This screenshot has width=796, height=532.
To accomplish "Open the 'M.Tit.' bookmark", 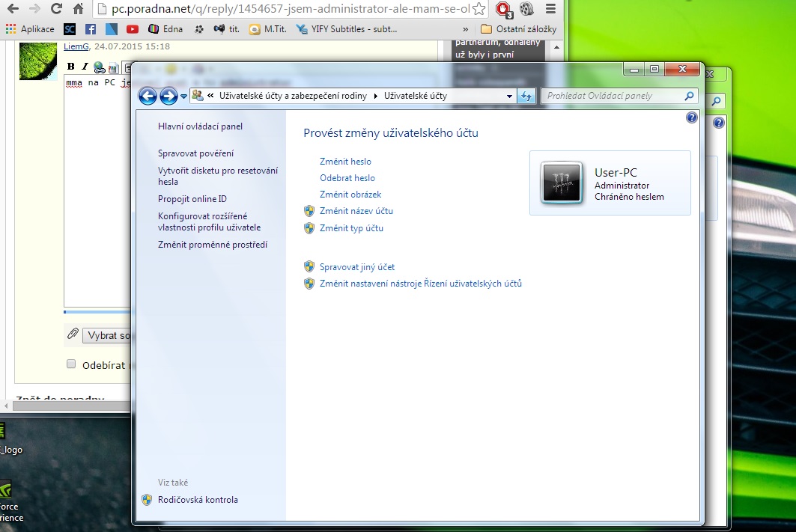I will click(x=267, y=29).
